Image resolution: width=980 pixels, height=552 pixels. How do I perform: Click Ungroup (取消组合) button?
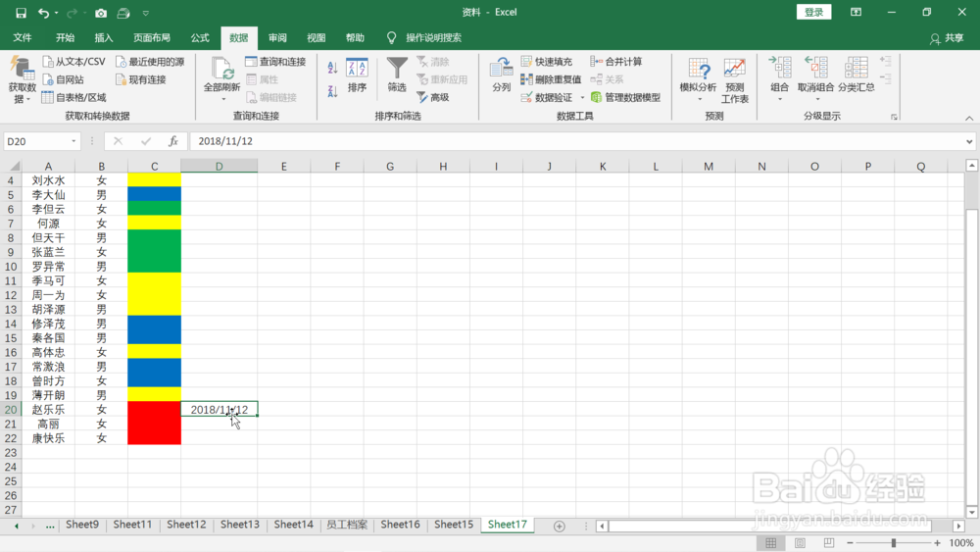(815, 78)
